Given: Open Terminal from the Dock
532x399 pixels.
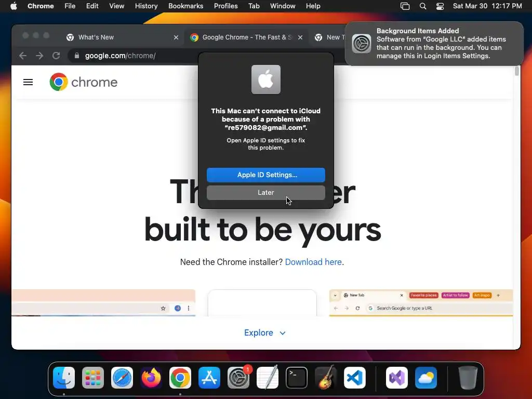Looking at the screenshot, I should click(x=297, y=378).
